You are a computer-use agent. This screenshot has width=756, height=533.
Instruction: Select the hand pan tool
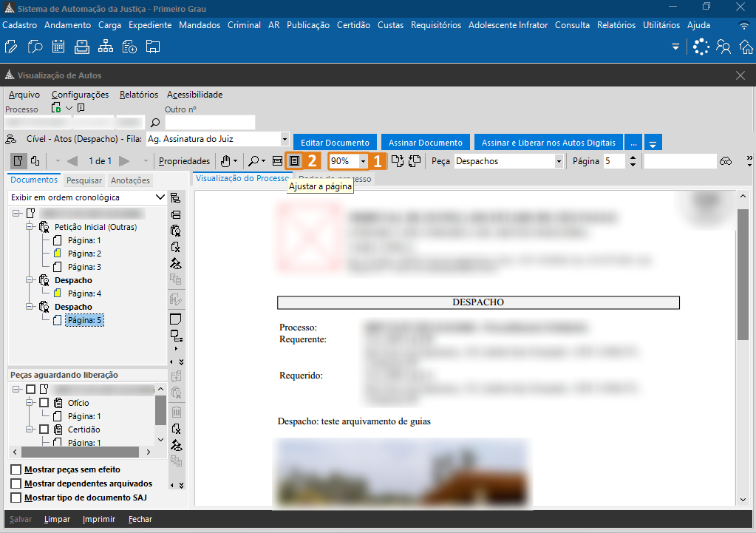pyautogui.click(x=225, y=160)
